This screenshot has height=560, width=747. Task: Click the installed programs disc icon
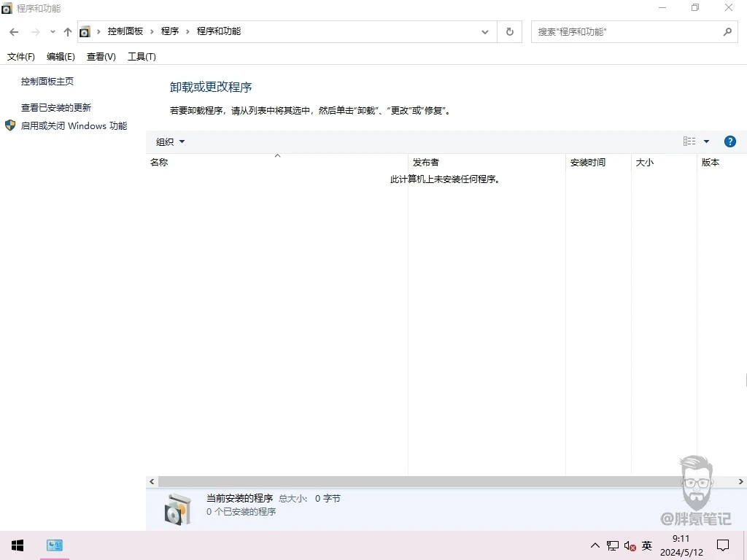coord(178,509)
